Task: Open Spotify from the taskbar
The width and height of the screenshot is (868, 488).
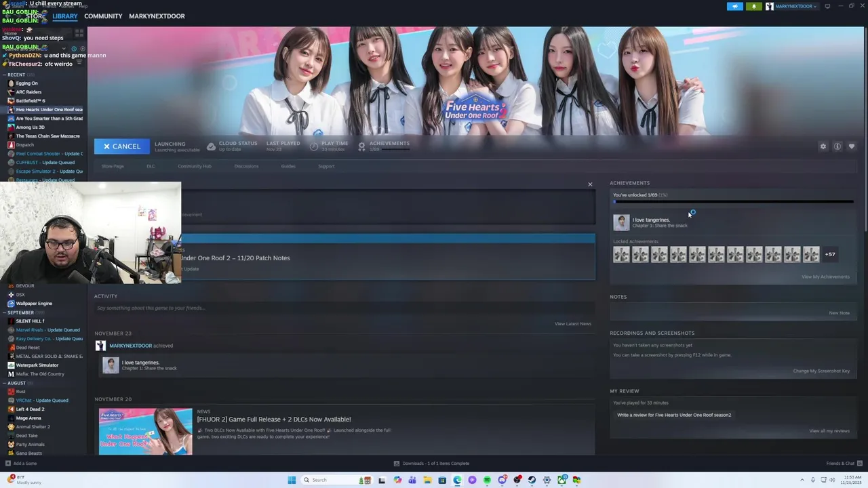Action: tap(487, 480)
